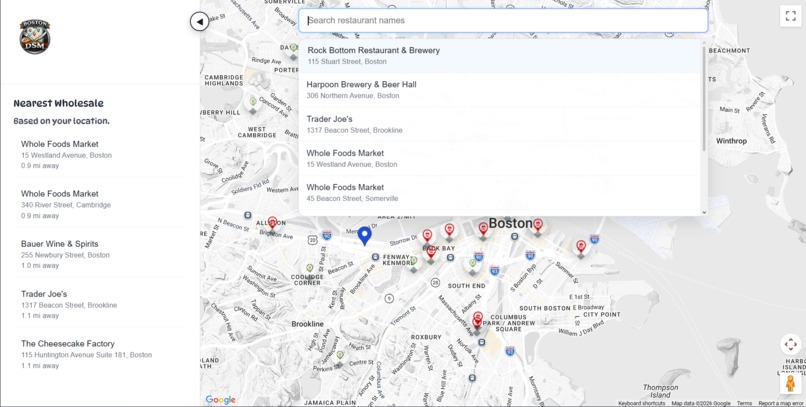Image resolution: width=806 pixels, height=407 pixels.
Task: Click the 'JAMAICA PLAIN' map label
Action: click(330, 402)
